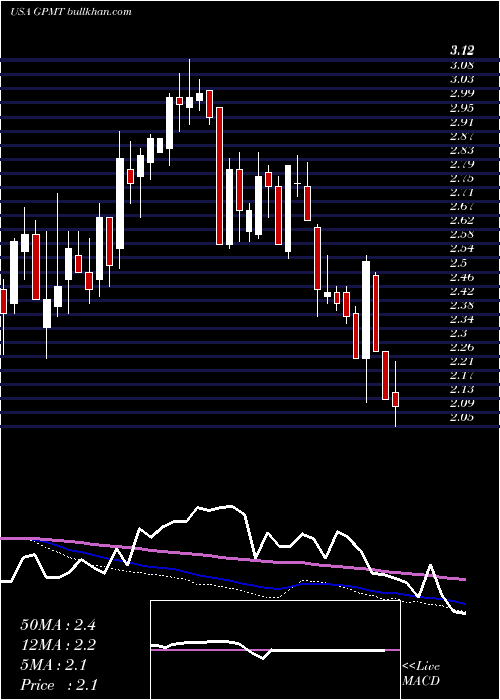This screenshot has height=700, width=500.
Task: Click the '12MA : 2.2' indicator text
Action: tap(58, 645)
